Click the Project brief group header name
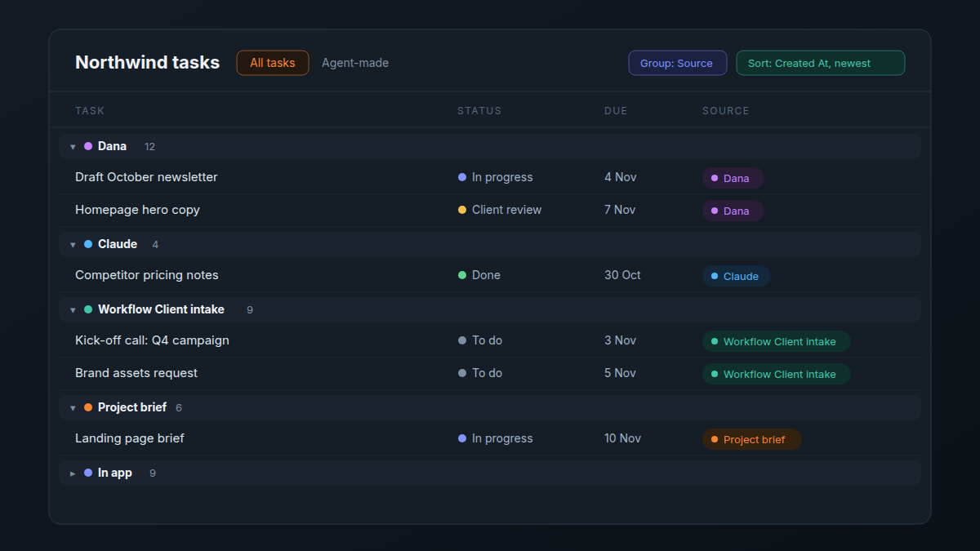This screenshot has height=551, width=980. (x=132, y=407)
